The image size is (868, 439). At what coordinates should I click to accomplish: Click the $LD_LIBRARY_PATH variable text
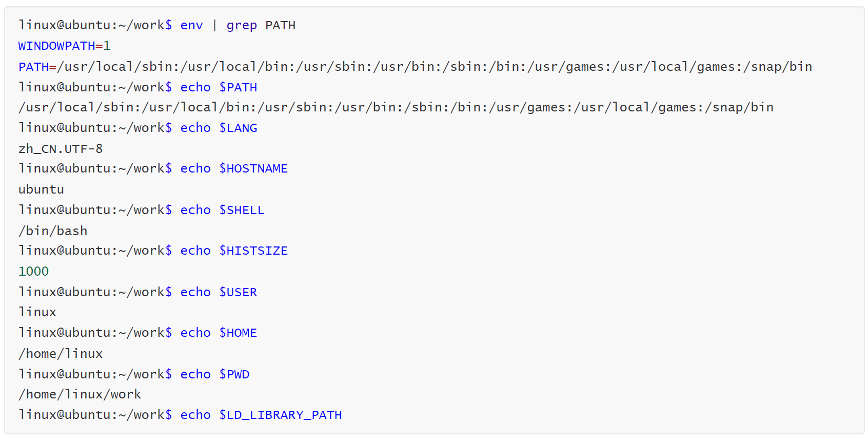click(x=281, y=415)
